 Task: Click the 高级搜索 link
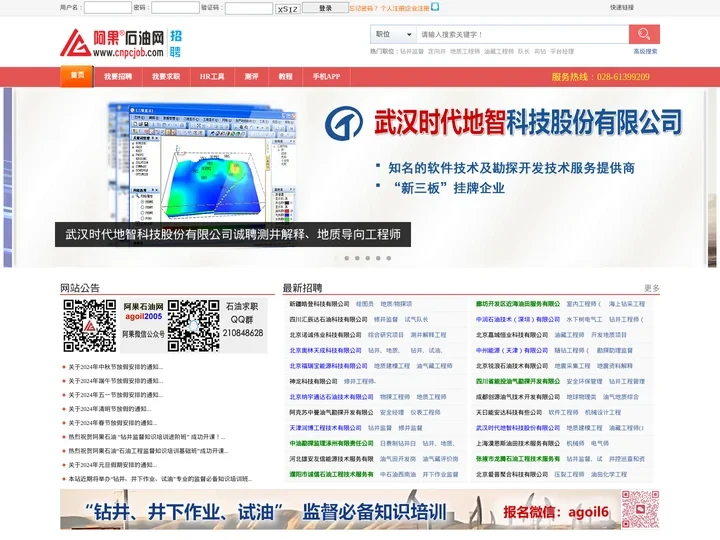click(x=645, y=51)
